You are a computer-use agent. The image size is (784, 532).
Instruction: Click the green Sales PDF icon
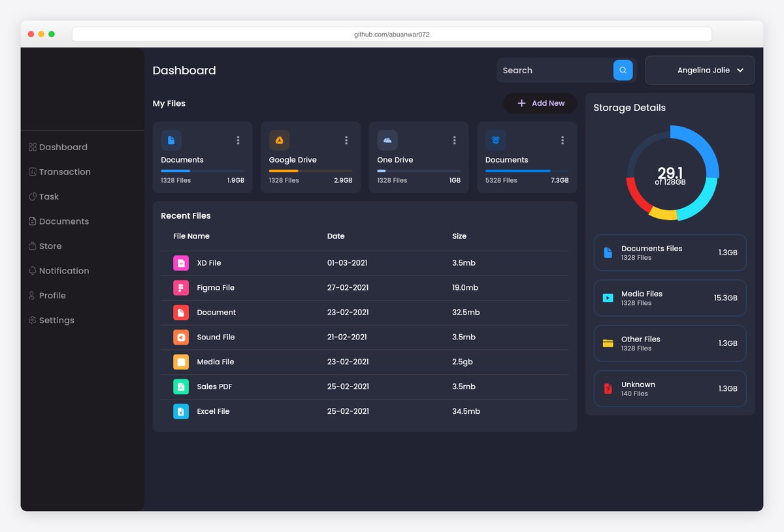click(181, 387)
